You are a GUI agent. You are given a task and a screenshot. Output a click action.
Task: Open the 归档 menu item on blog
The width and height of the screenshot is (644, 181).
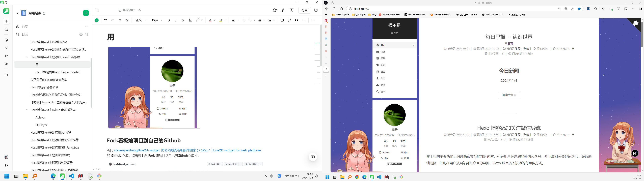point(383,58)
